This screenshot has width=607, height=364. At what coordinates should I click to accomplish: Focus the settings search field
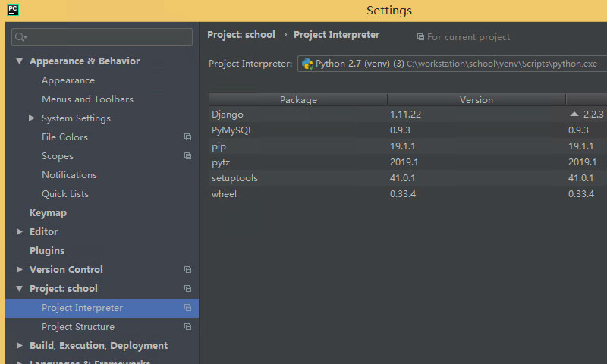tap(102, 37)
